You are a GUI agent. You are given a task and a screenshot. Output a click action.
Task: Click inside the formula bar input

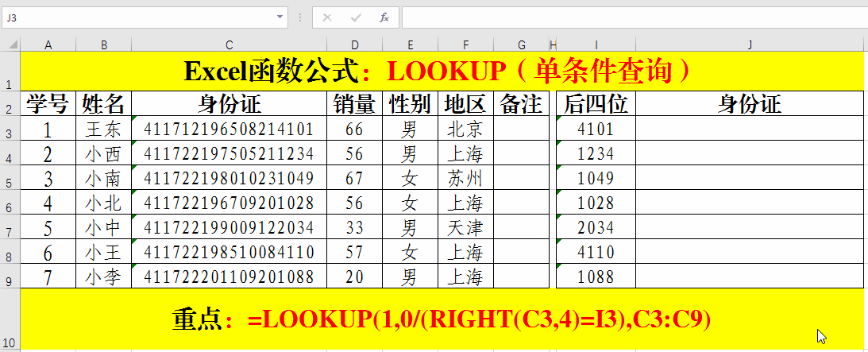[x=635, y=17]
